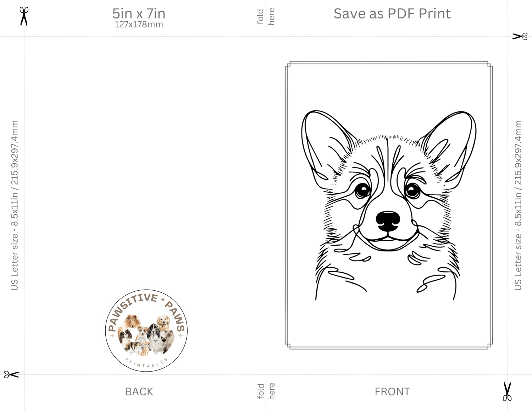Viewport: 532px width, 411px height.
Task: Click the bottom 'fold here' marker
Action: pos(266,391)
